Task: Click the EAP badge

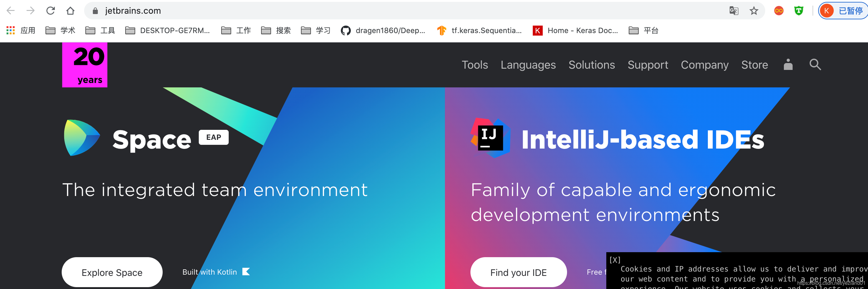Action: [214, 137]
